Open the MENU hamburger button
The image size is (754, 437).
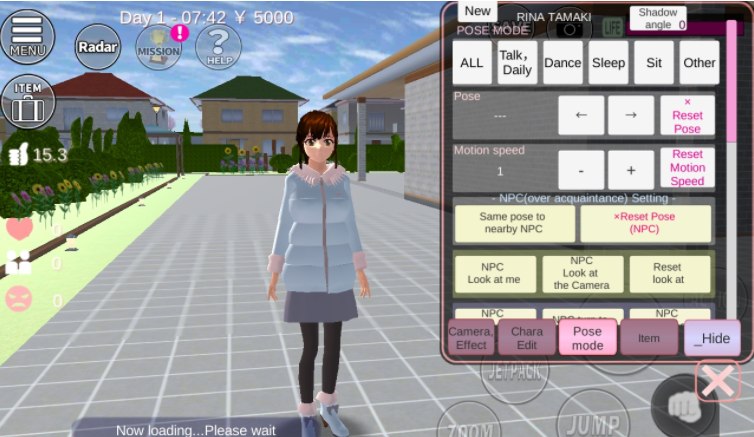click(28, 35)
